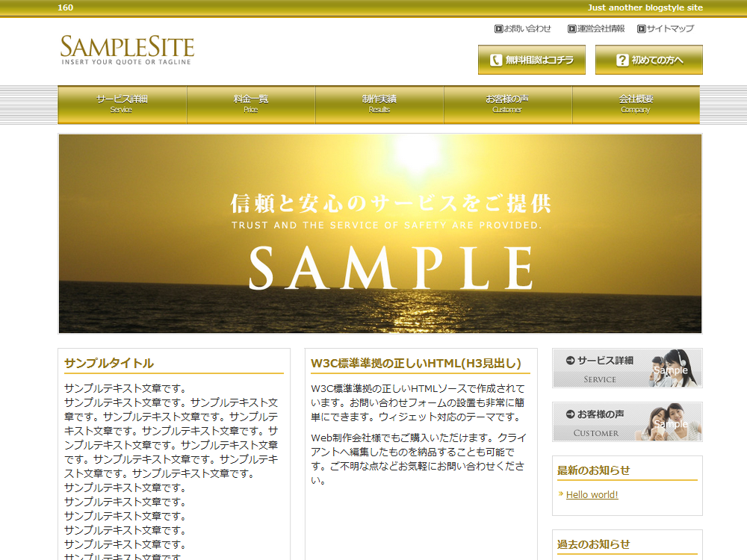Click the arrow icon before お問い合わせ
This screenshot has width=747, height=560.
pos(498,29)
